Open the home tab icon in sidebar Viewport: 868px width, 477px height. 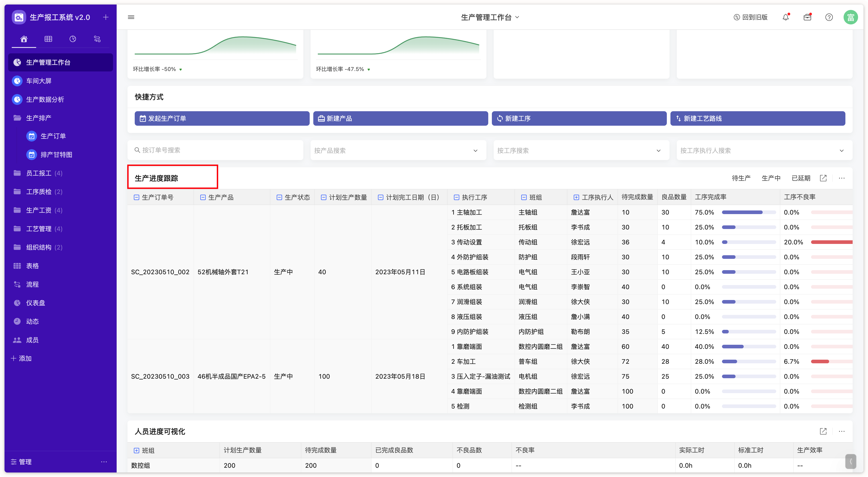pyautogui.click(x=24, y=39)
